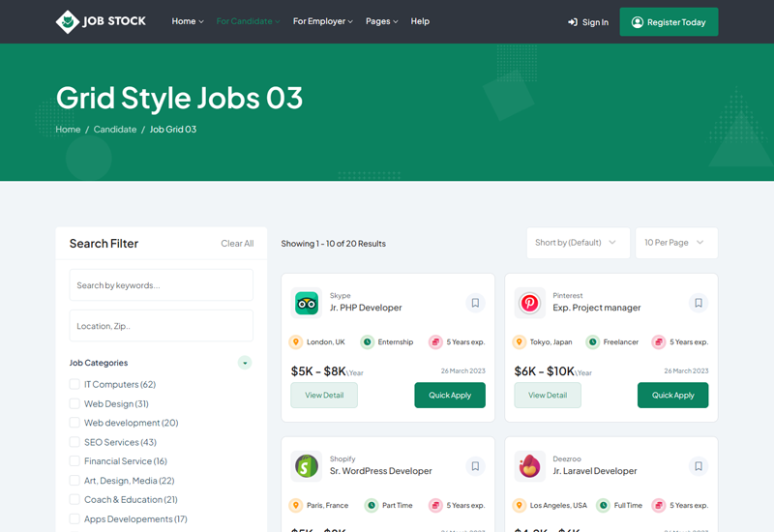View Detail for Jr. PHP Developer

(324, 396)
